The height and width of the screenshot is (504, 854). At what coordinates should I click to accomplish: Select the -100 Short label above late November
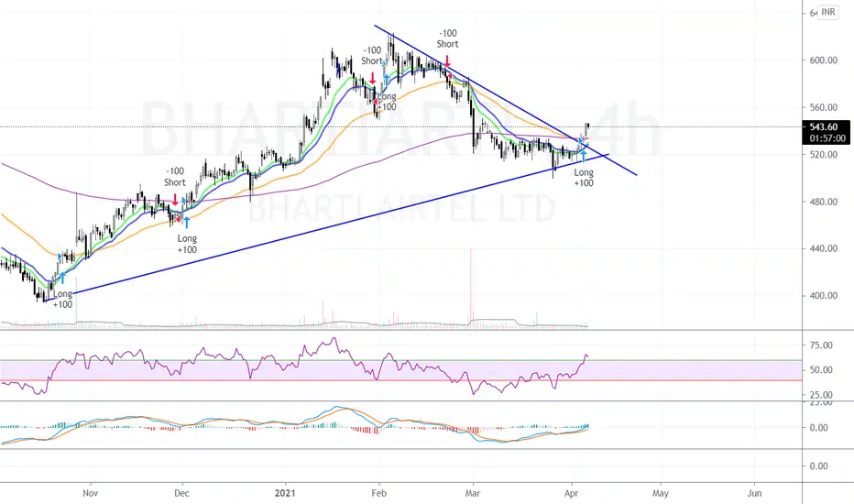point(175,177)
